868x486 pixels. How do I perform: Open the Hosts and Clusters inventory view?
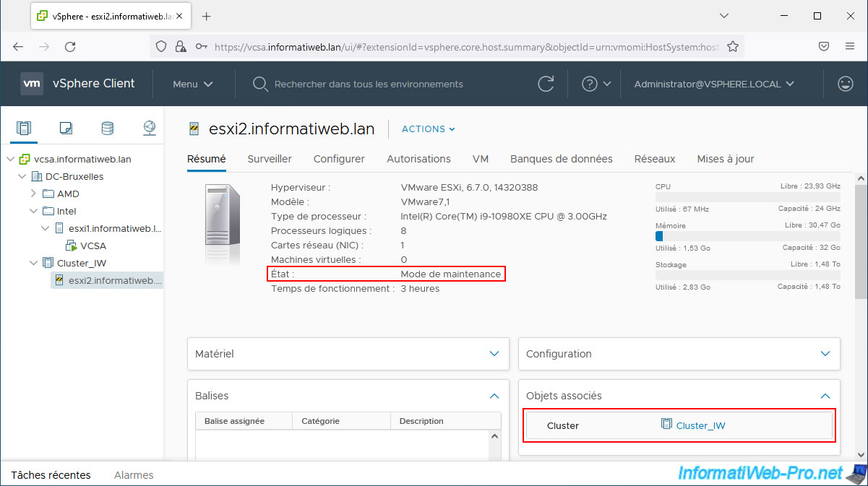(x=24, y=129)
